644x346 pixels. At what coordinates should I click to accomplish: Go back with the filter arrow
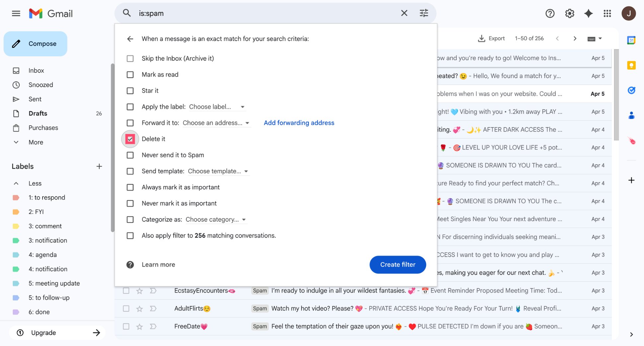click(130, 39)
